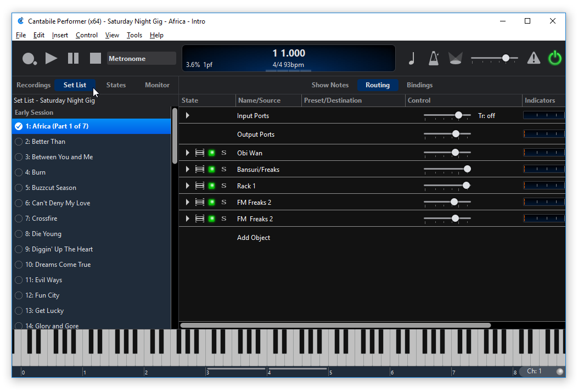This screenshot has width=578, height=392.
Task: Toggle the green run LED for Bansuri/Freaks
Action: (211, 169)
